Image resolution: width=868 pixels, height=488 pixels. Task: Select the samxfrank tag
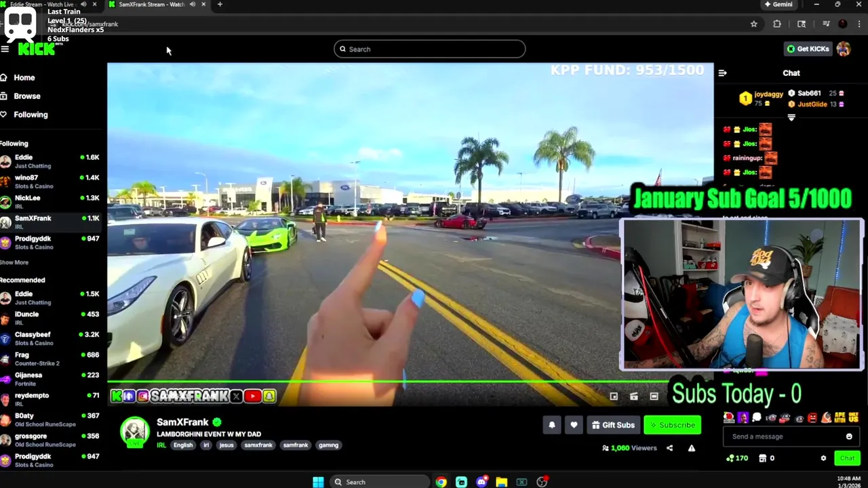[258, 445]
